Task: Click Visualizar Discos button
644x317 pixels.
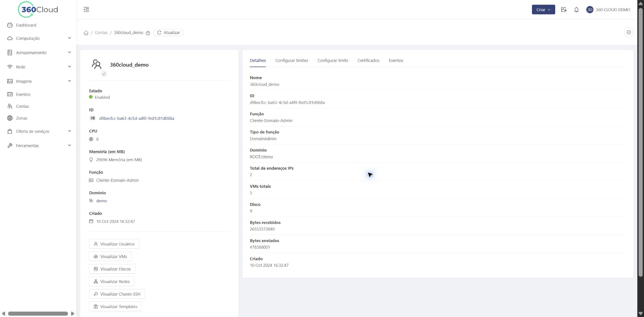Action: [112, 269]
